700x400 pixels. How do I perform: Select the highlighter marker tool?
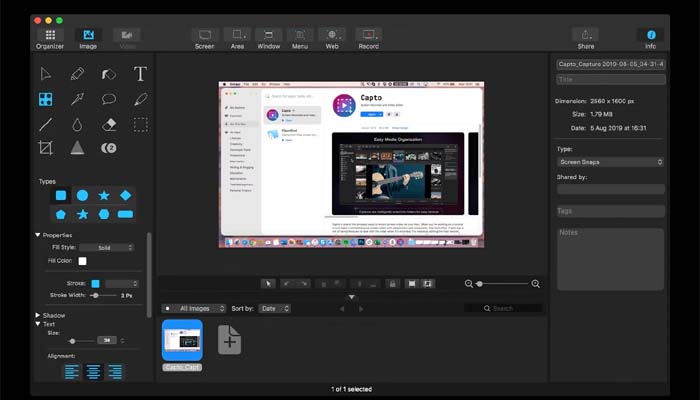[x=108, y=74]
